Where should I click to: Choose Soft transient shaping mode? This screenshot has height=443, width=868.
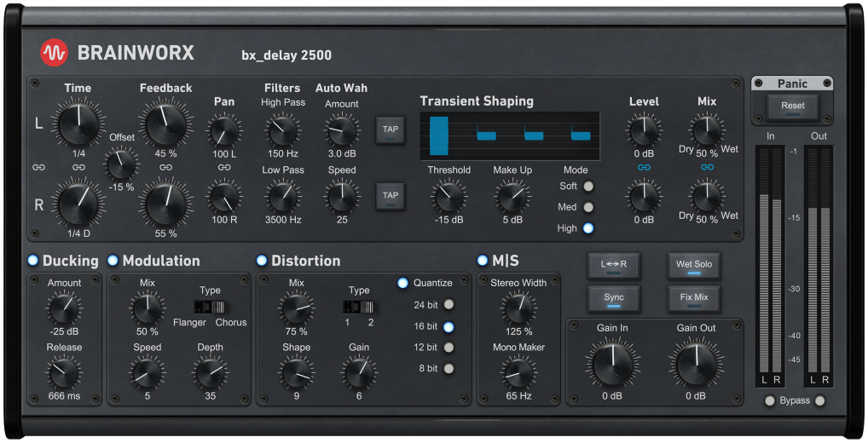[588, 187]
